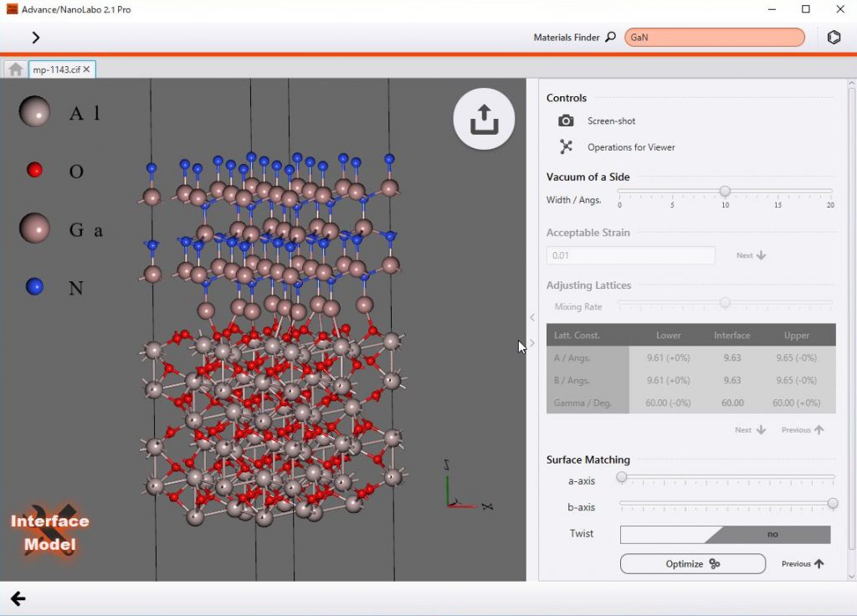Expand viewer with right chevron on divider
Image resolution: width=857 pixels, height=616 pixels.
click(x=531, y=343)
